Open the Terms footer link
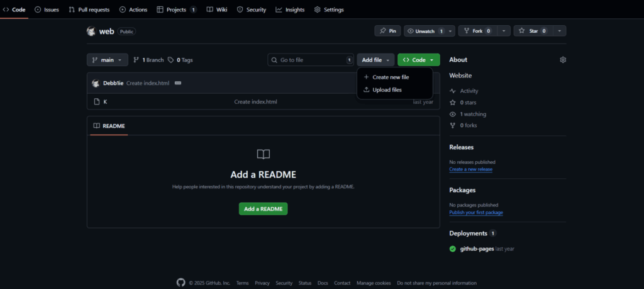This screenshot has height=289, width=644. click(x=242, y=283)
